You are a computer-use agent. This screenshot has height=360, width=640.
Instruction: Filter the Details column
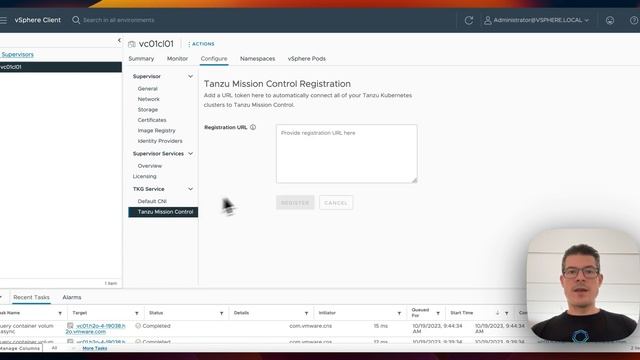click(306, 313)
